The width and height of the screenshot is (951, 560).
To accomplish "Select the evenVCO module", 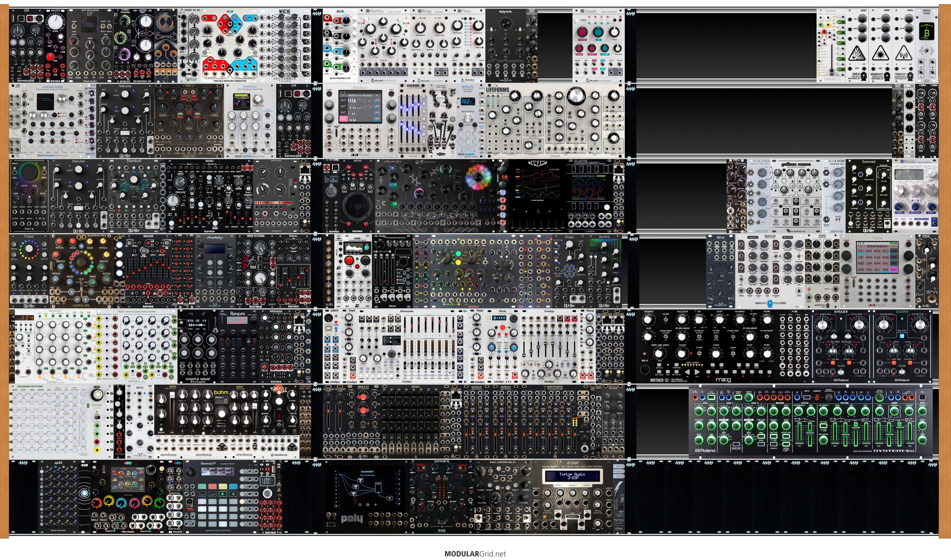I will [56, 45].
